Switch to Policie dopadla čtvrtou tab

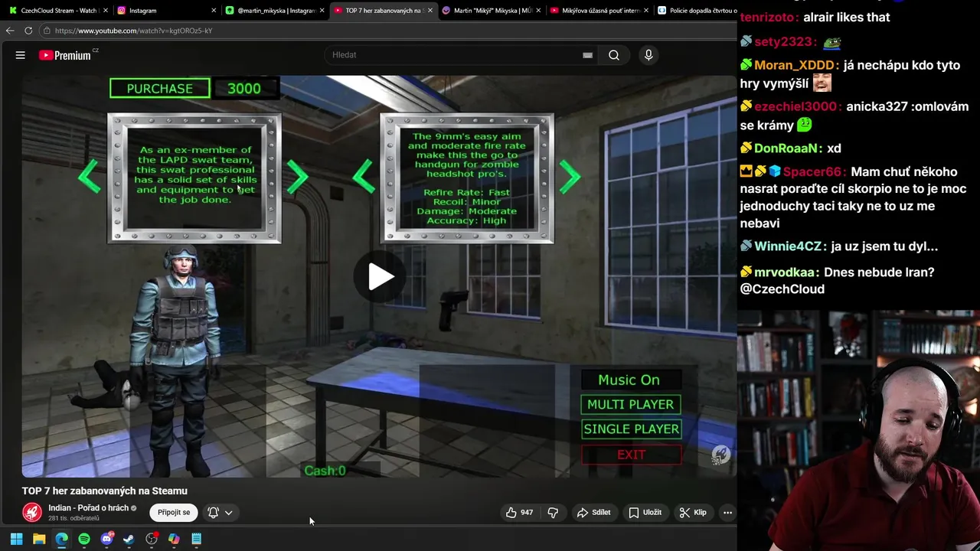[697, 11]
